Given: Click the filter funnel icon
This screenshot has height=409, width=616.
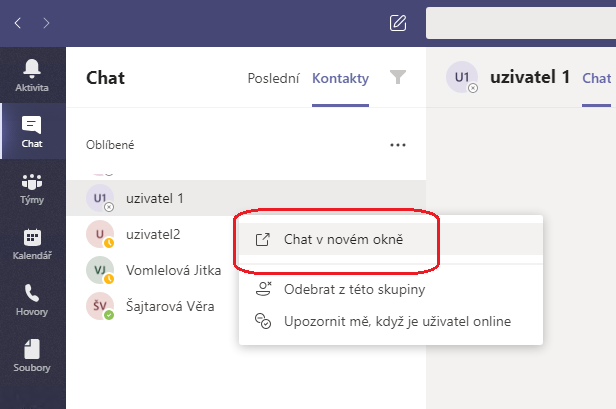Looking at the screenshot, I should coord(398,77).
